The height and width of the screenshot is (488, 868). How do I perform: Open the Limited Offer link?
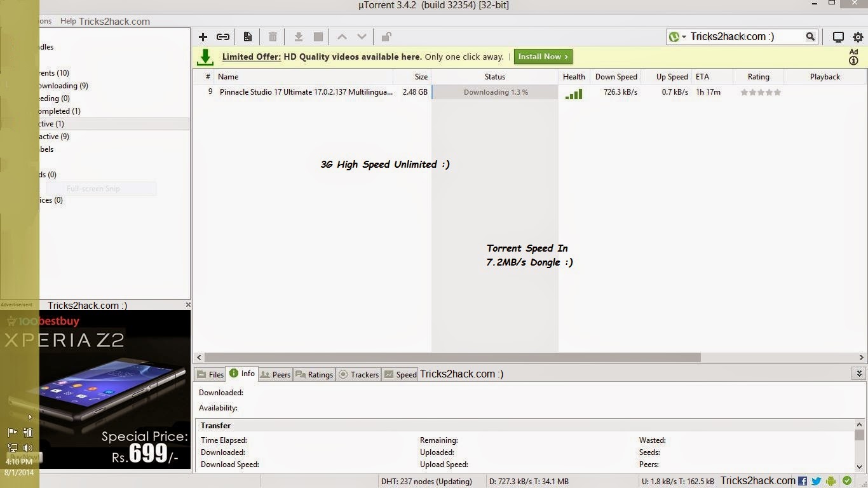(252, 57)
